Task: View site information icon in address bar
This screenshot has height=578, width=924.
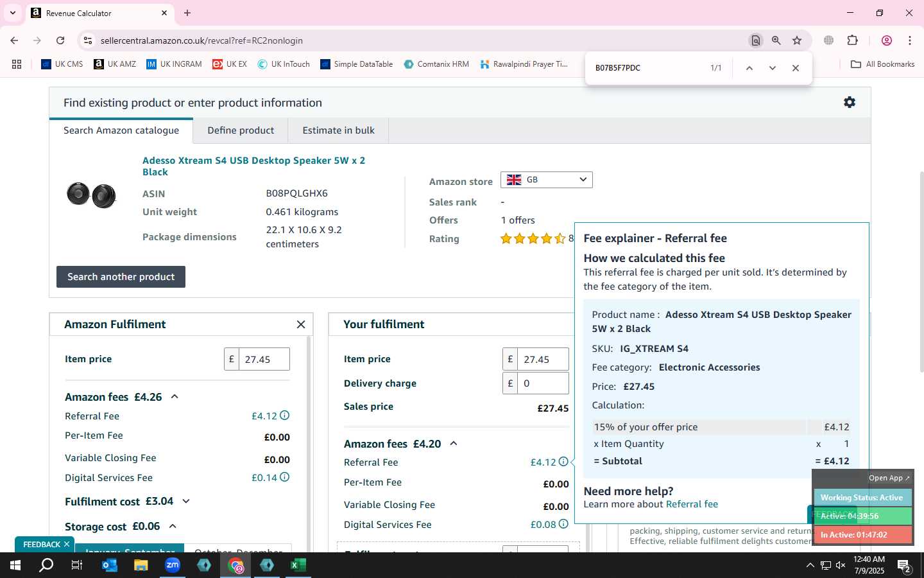Action: 88,40
